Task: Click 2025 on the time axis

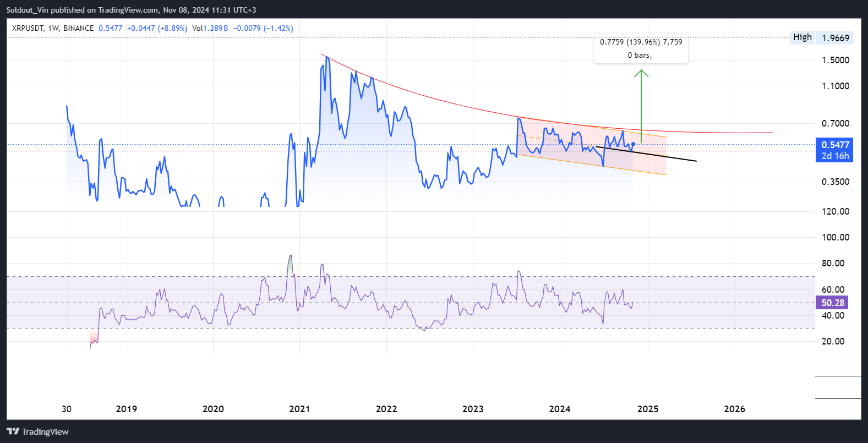Action: coord(648,409)
